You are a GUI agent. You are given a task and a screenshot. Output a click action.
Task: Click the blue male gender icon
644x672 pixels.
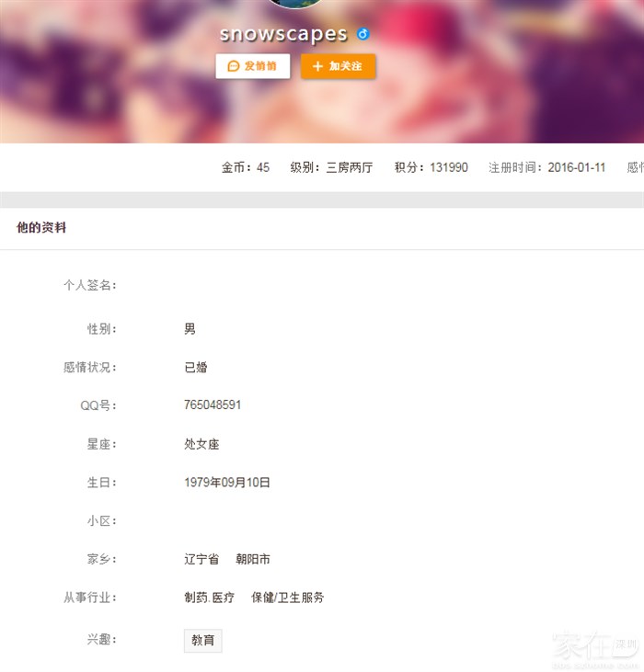point(363,35)
